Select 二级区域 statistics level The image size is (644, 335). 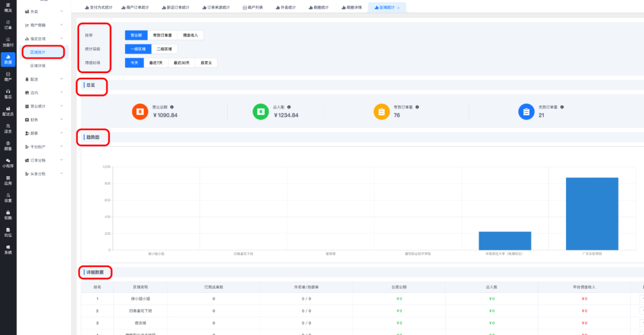(163, 49)
